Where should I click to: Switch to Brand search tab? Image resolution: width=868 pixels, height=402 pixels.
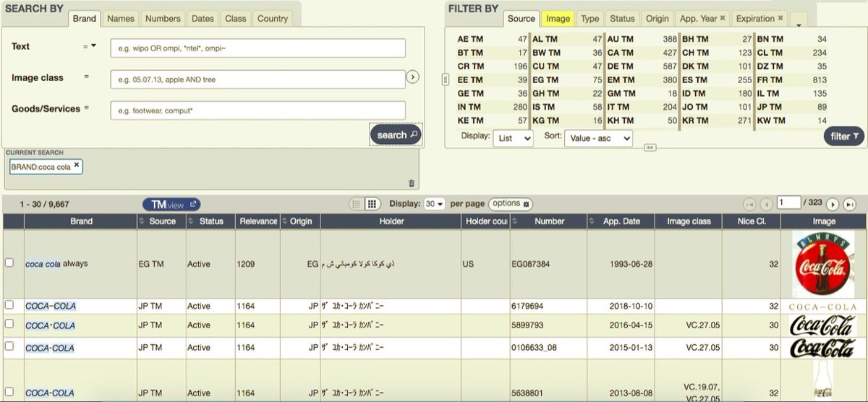click(84, 19)
